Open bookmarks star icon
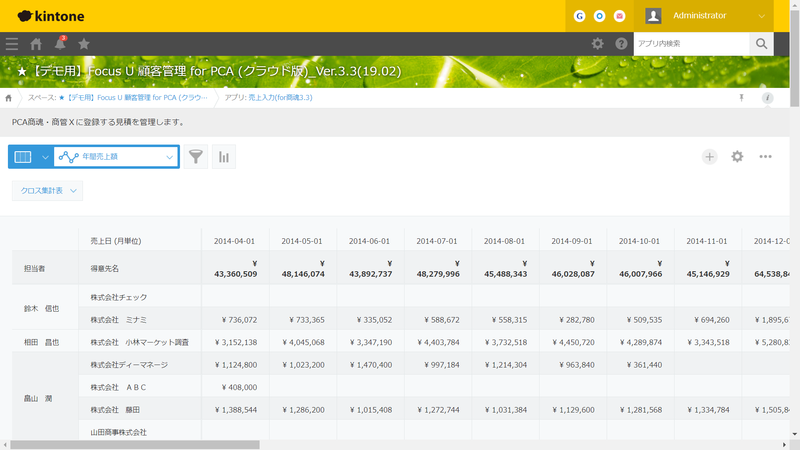The width and height of the screenshot is (800, 450). coord(84,44)
